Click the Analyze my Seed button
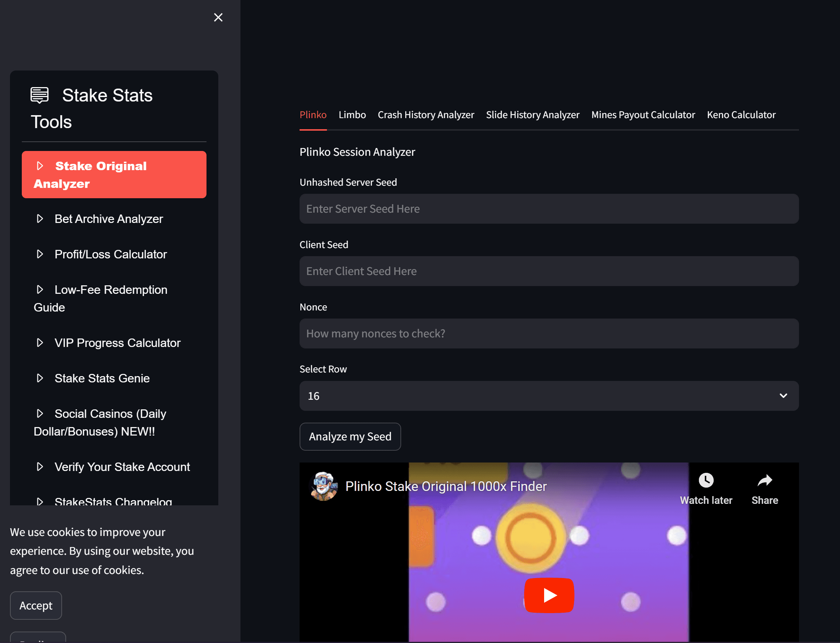Viewport: 840px width, 643px height. click(x=350, y=437)
